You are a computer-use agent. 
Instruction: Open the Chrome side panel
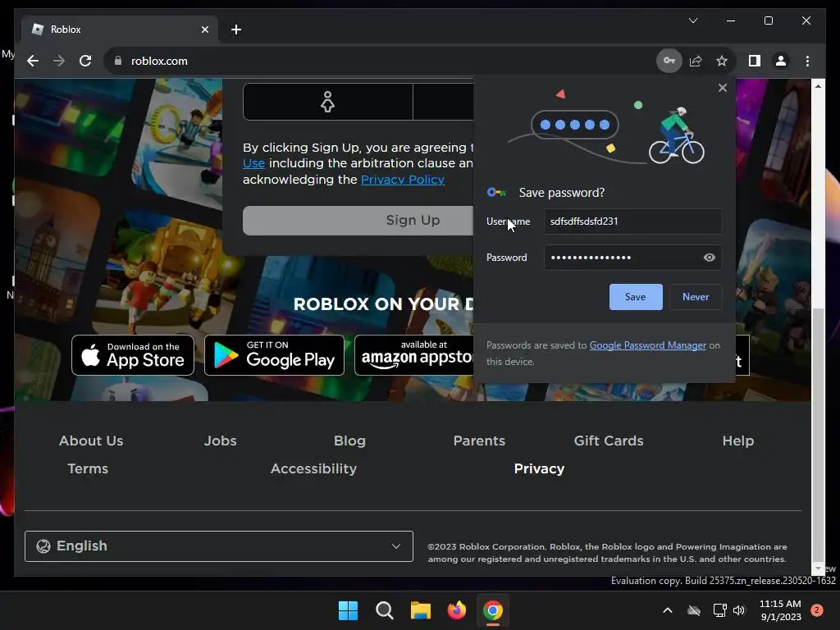(755, 61)
